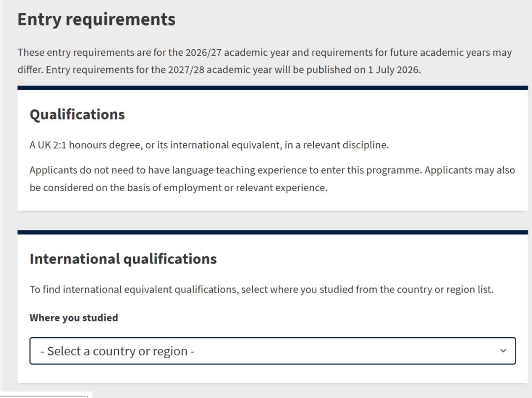The width and height of the screenshot is (532, 398).
Task: Click the '1 July 2026' publication date
Action: [394, 69]
